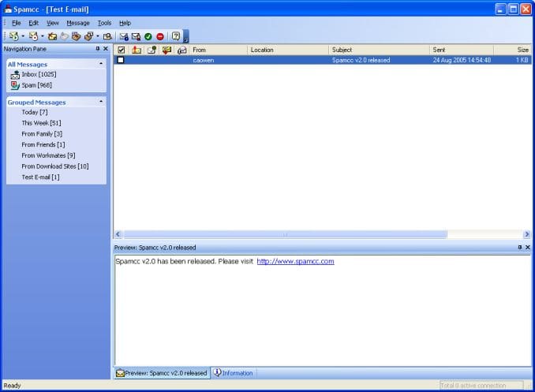Open dropdown arrow beside check mail icon

click(23, 36)
